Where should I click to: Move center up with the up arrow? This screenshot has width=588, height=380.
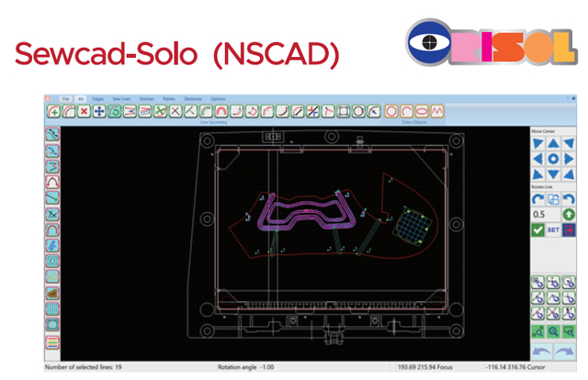click(553, 143)
